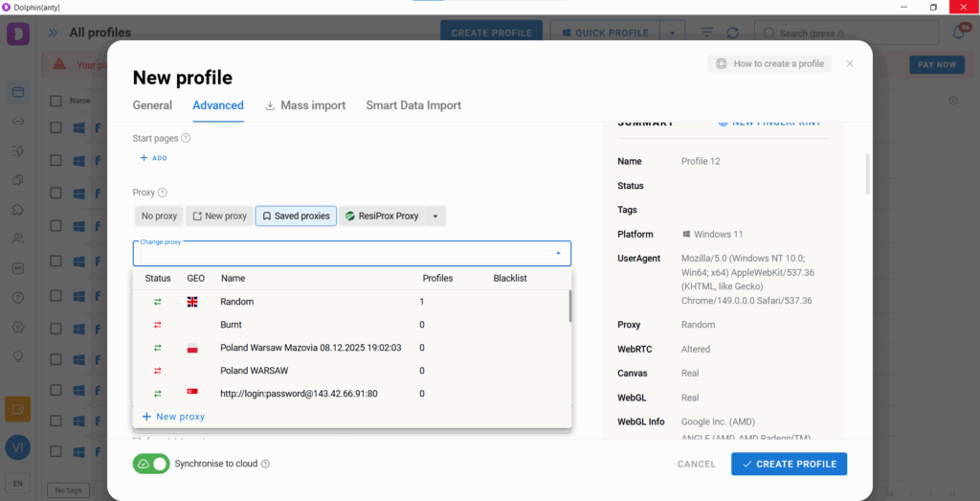The height and width of the screenshot is (501, 980).
Task: Click QUICK PROFILE in the top bar
Action: 605,33
